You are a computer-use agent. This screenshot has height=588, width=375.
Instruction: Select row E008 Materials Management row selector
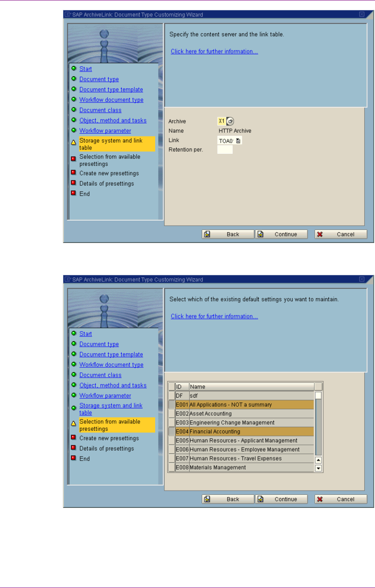[172, 467]
